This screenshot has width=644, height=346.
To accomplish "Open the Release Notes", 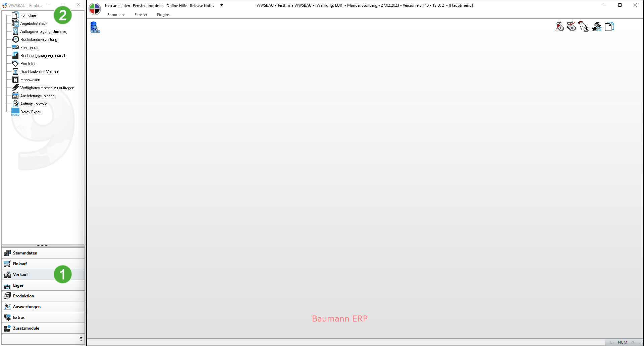I will point(202,6).
